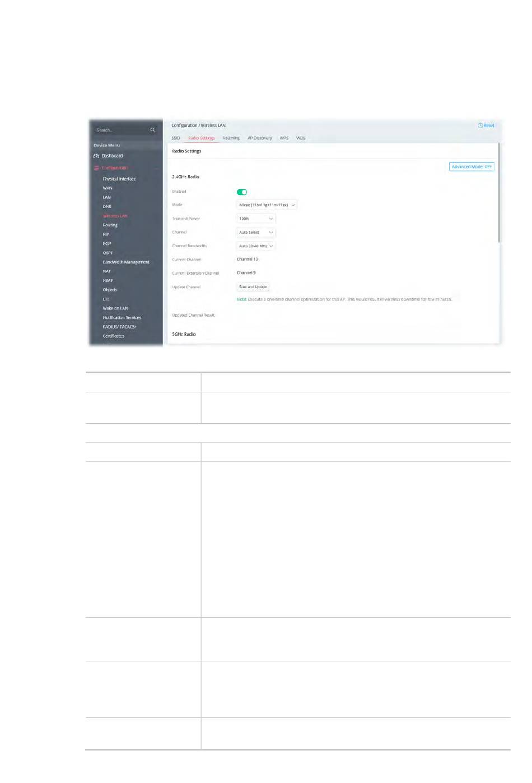This screenshot has height=783, width=532.
Task: Expand Configuration in the device menu
Action: point(114,168)
